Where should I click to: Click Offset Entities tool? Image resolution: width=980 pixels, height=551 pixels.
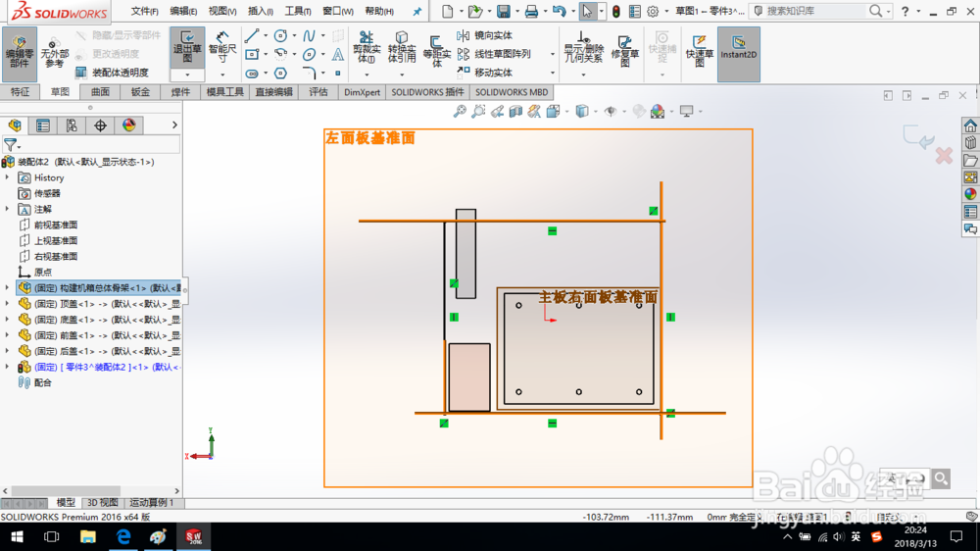[436, 51]
